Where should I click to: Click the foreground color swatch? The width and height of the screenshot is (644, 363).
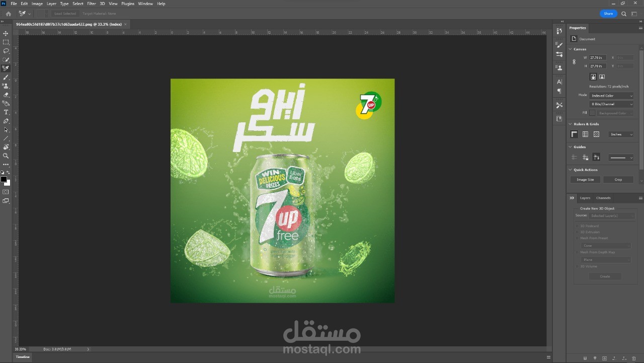pos(4,180)
